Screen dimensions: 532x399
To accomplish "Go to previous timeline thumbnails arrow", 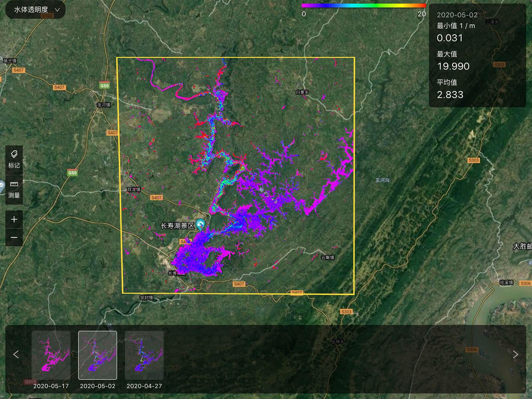I will point(16,354).
